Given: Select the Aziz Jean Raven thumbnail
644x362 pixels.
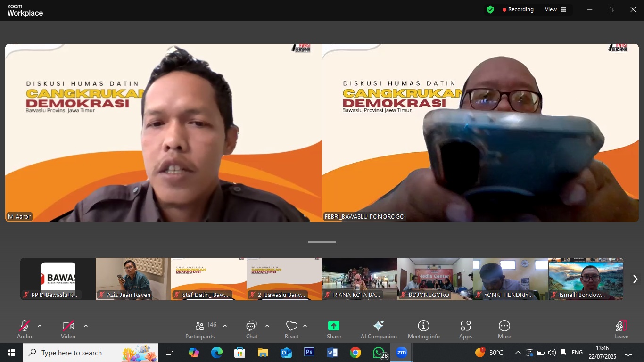Looking at the screenshot, I should (x=133, y=279).
